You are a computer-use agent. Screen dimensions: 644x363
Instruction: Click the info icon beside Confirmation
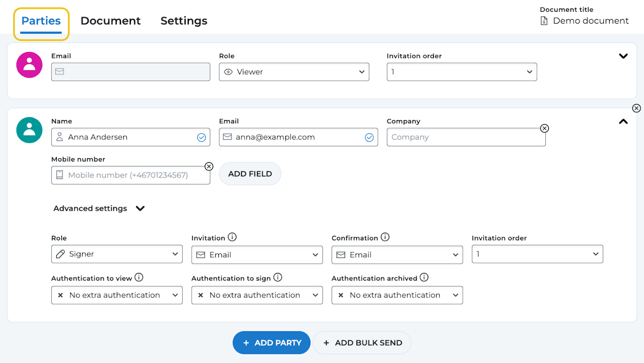point(385,237)
